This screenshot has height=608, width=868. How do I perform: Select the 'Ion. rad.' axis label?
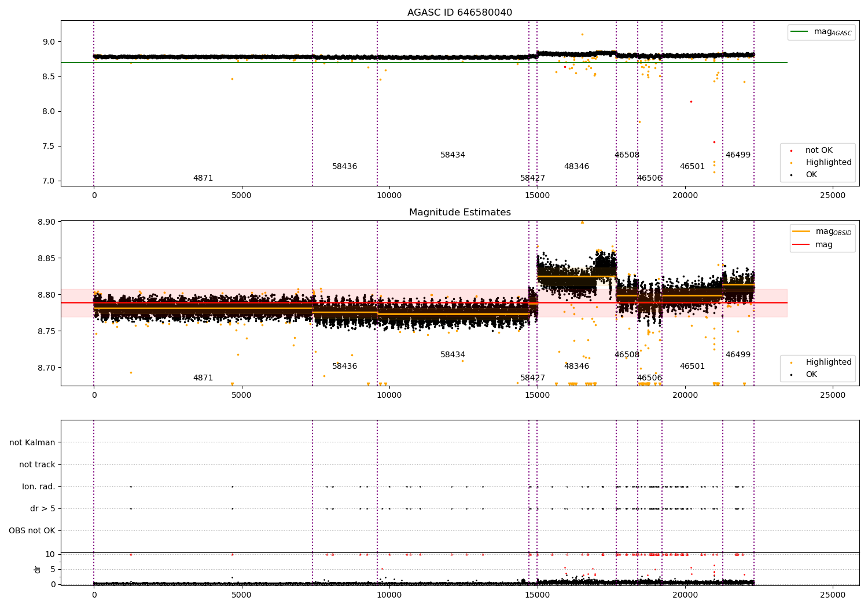pyautogui.click(x=39, y=487)
